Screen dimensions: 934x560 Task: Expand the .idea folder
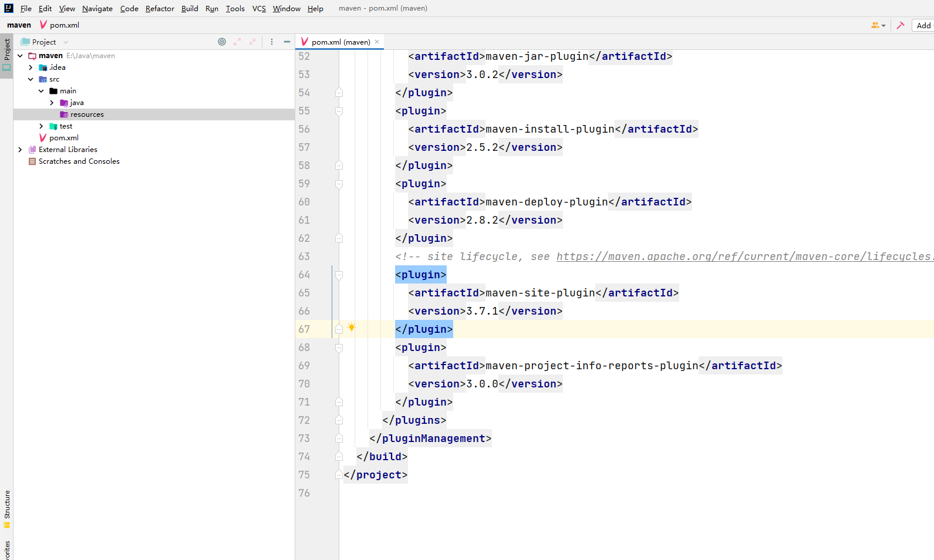[31, 68]
